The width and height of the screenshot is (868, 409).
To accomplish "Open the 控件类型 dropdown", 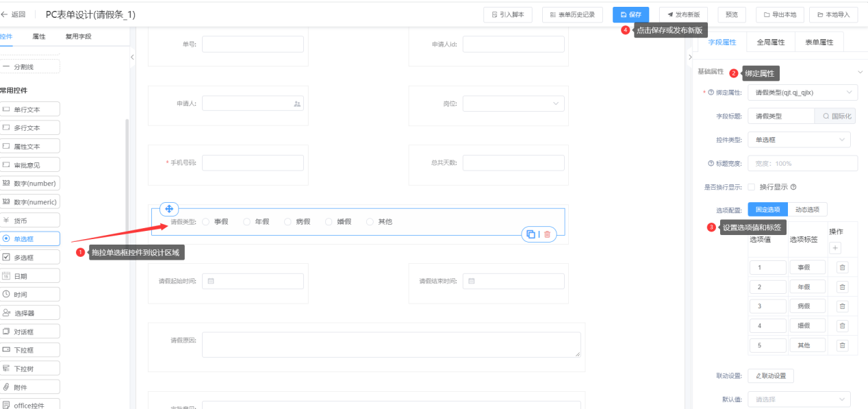I will point(798,140).
